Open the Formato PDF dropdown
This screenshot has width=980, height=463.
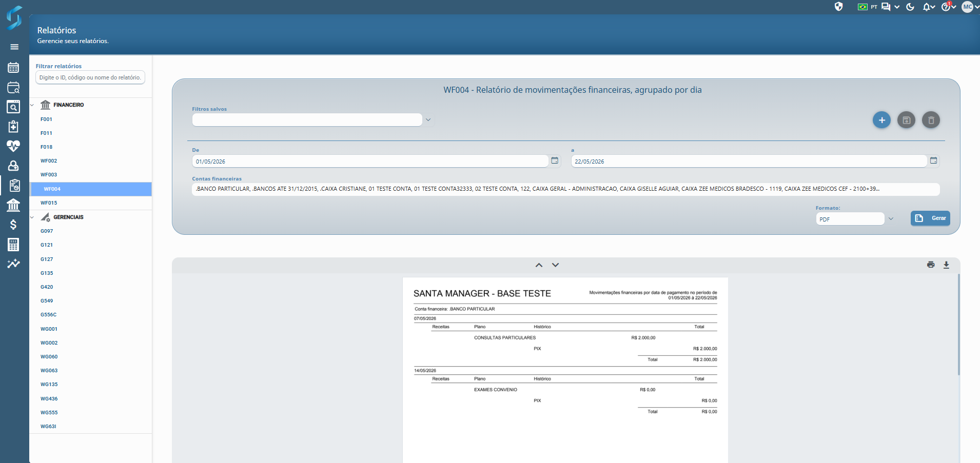pyautogui.click(x=891, y=219)
